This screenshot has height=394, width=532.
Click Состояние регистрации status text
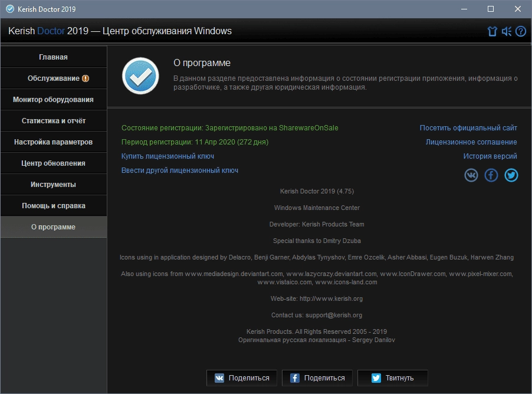click(229, 128)
